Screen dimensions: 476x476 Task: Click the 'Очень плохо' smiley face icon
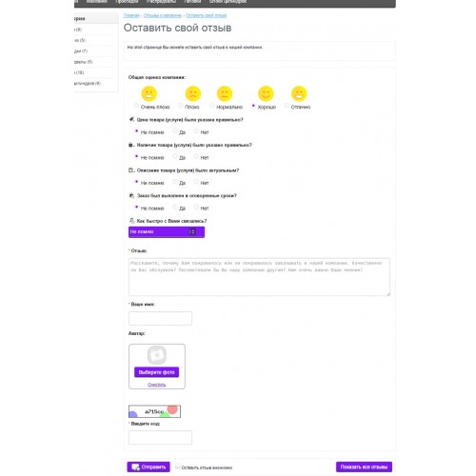pos(149,93)
